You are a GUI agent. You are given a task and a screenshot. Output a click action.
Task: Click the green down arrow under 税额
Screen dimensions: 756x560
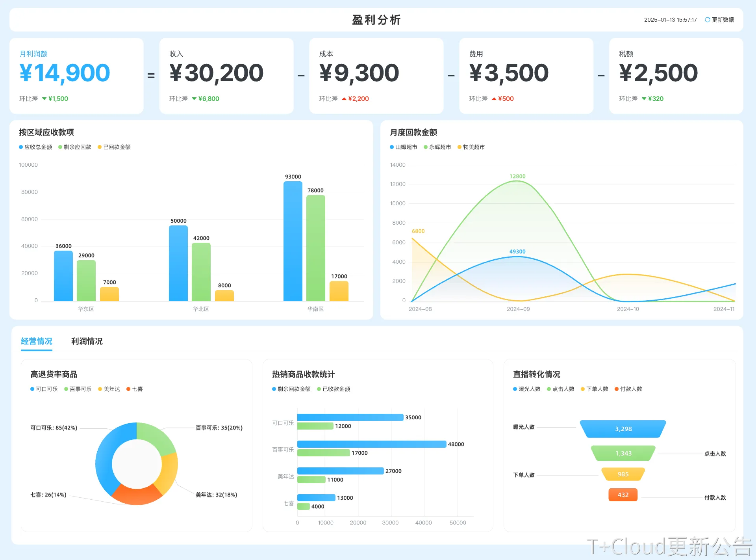click(x=644, y=99)
